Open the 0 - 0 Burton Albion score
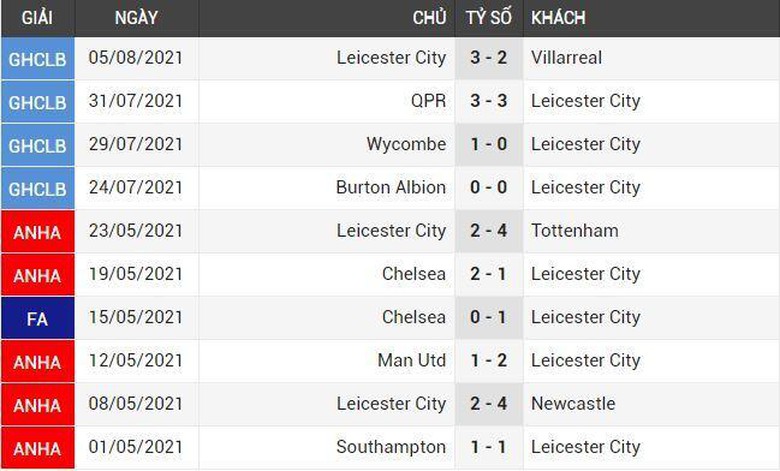Viewport: 780px width, 471px height. [x=489, y=187]
